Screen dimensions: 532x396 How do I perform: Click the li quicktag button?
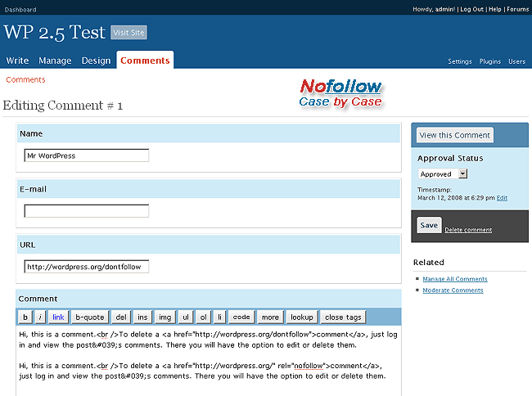[x=219, y=317]
